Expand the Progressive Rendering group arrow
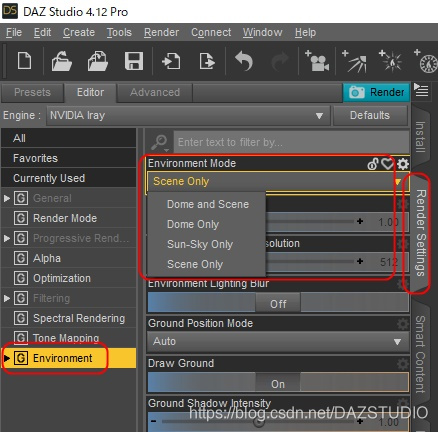Viewport: 438px width, 432px height. point(7,238)
